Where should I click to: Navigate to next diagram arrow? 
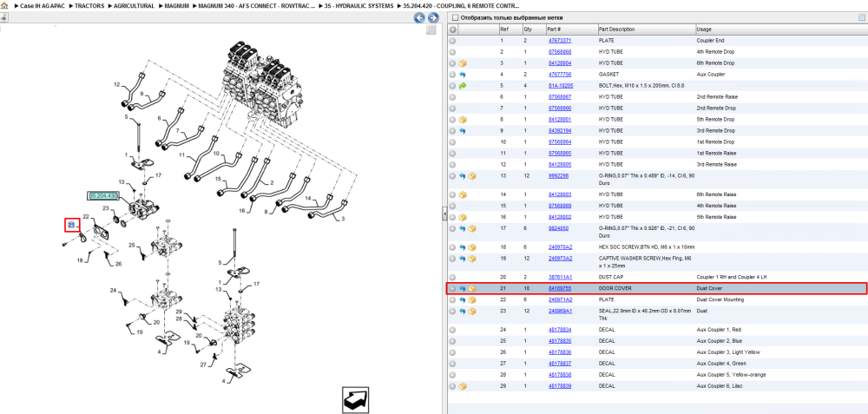[433, 17]
